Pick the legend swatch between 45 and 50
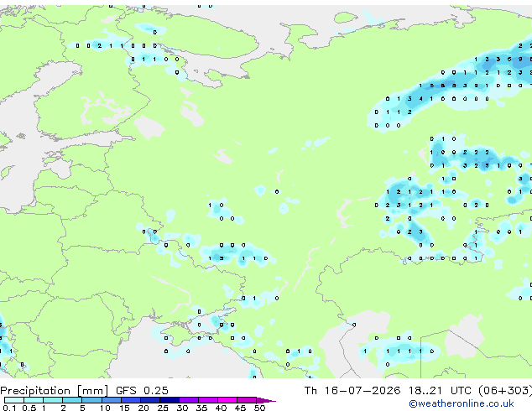 click(x=247, y=400)
